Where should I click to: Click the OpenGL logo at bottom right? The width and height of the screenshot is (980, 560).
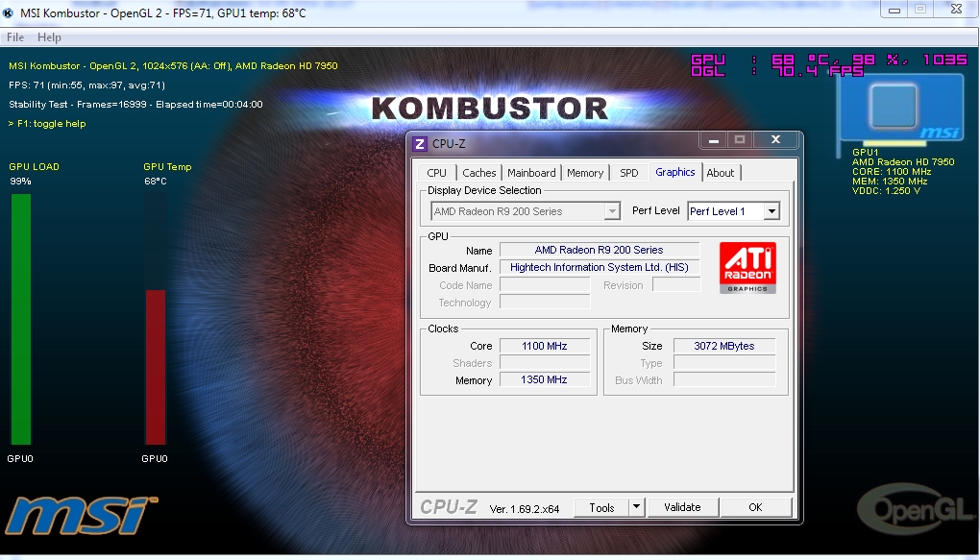click(916, 509)
